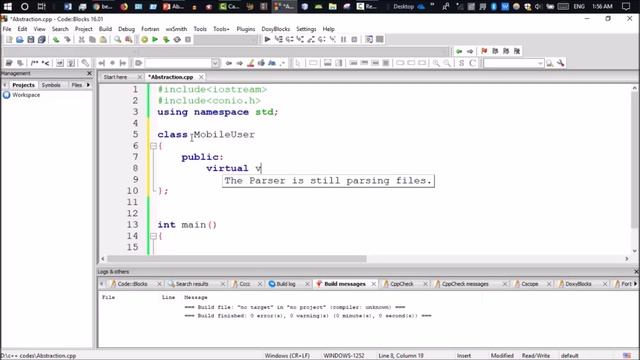Click the Save all files icon
640x360 pixels.
click(42, 40)
